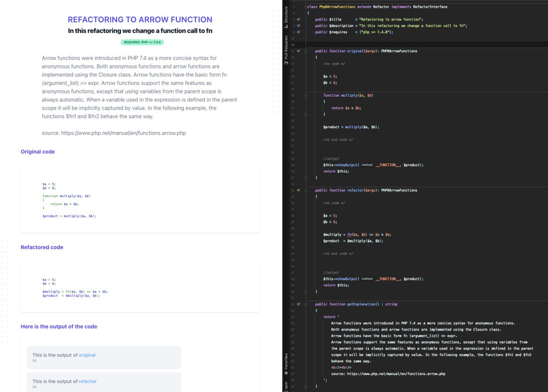Click 'public function getExplanation()' in editor
Screen dimensions: 548x392
(347, 304)
